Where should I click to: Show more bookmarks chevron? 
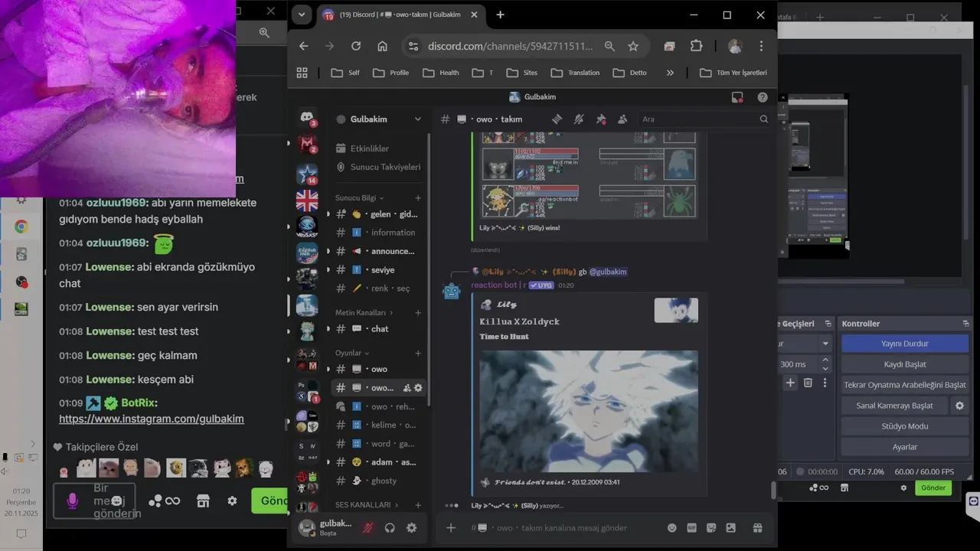(670, 73)
